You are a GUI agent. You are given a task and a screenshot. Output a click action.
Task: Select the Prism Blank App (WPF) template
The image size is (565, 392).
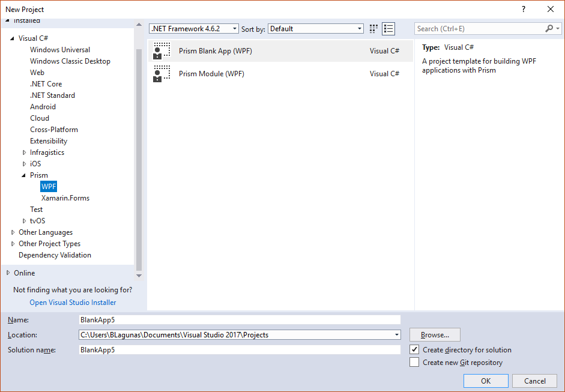point(280,51)
